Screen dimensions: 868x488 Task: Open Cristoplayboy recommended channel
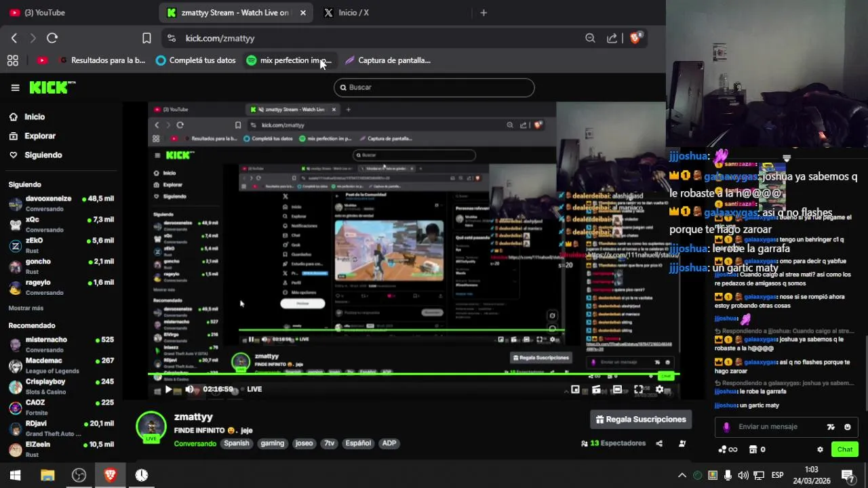click(x=61, y=386)
